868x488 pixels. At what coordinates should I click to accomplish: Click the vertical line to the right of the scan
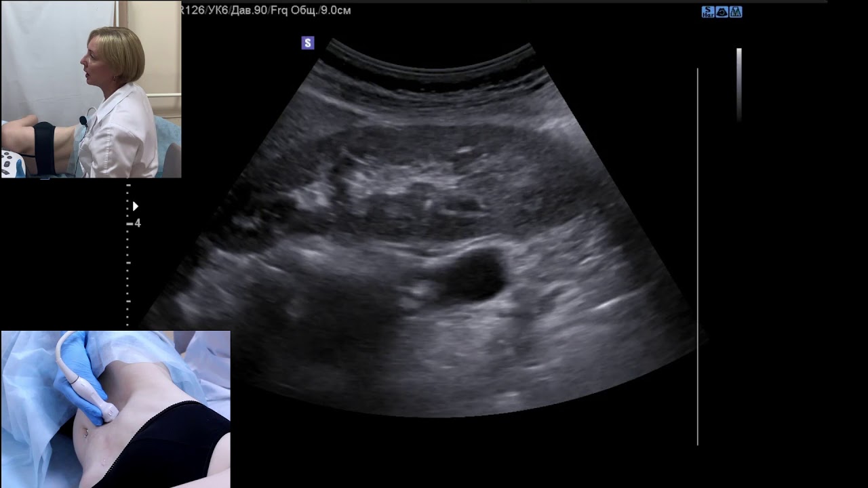pos(698,256)
